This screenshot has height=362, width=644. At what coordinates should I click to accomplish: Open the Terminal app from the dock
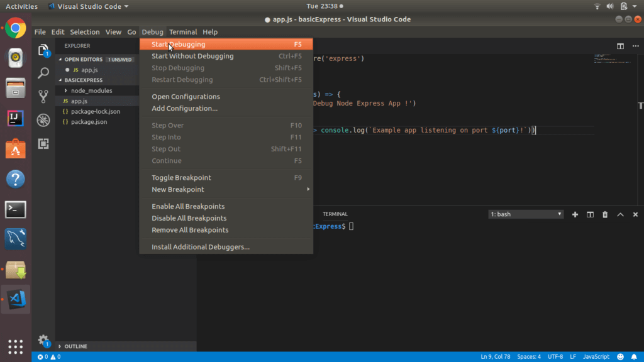click(16, 209)
